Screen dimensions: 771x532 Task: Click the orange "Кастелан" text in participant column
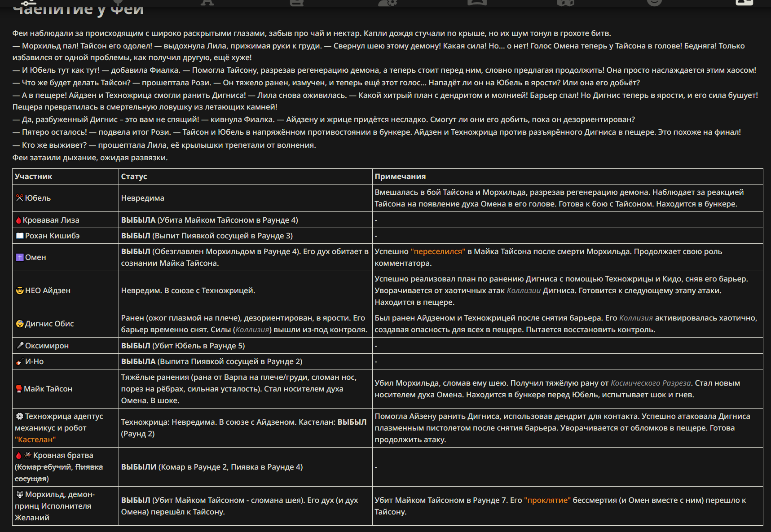(35, 440)
